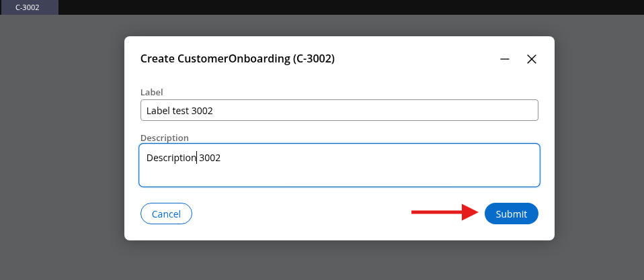Place cursor on 'Label test 3002' text

[179, 111]
